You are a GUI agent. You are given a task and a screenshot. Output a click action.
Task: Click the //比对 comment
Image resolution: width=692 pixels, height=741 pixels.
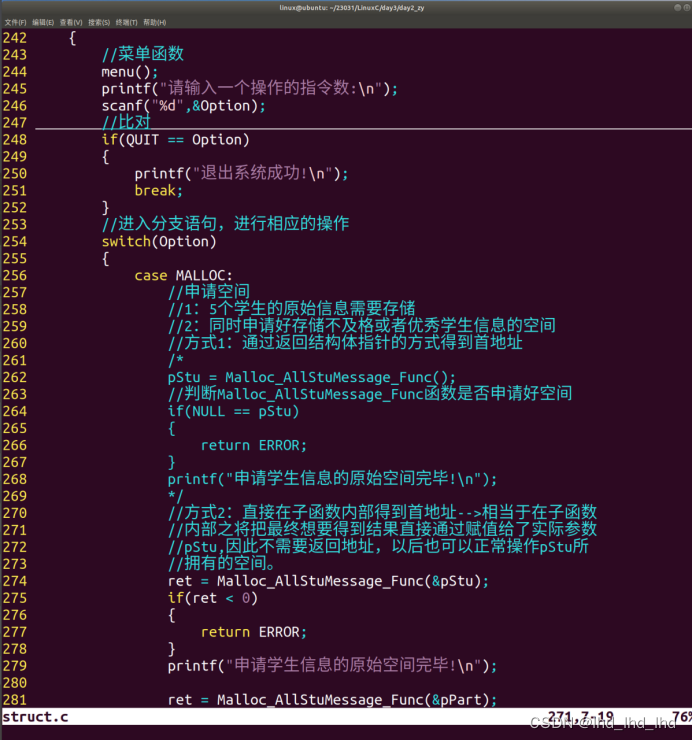coord(126,122)
